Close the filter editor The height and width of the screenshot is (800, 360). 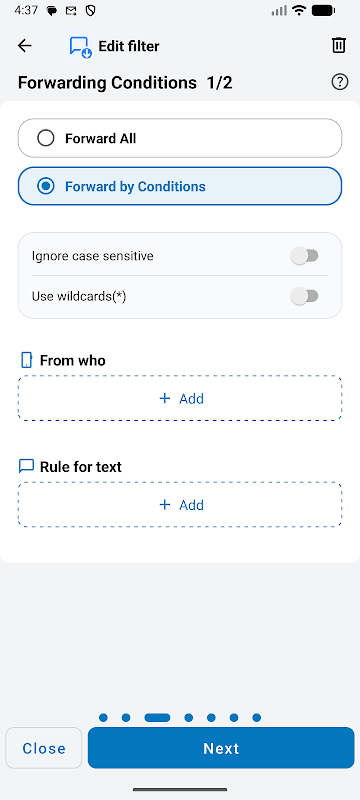click(x=44, y=748)
